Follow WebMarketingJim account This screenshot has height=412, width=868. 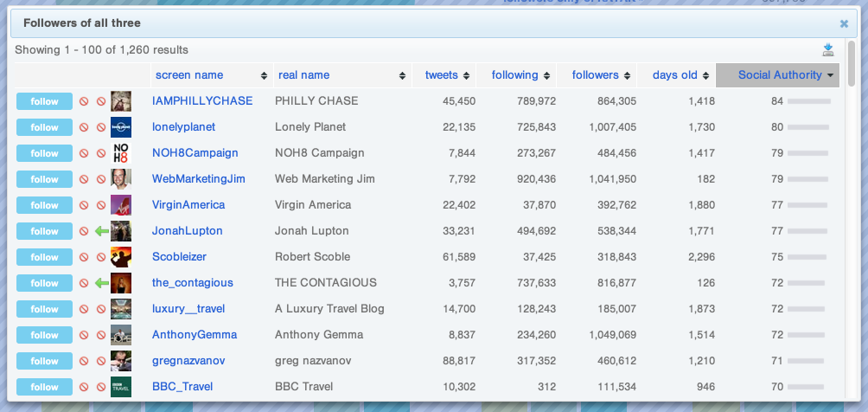pos(44,180)
